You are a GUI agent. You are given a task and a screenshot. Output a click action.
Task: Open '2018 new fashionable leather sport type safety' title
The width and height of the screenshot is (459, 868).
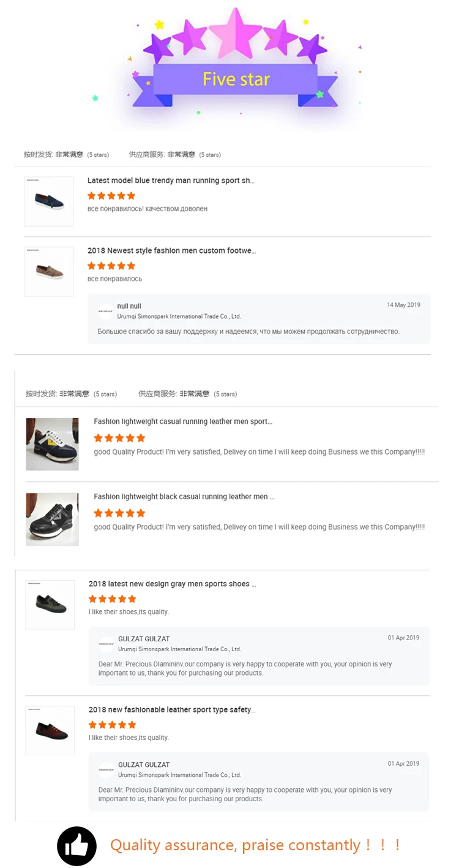172,709
